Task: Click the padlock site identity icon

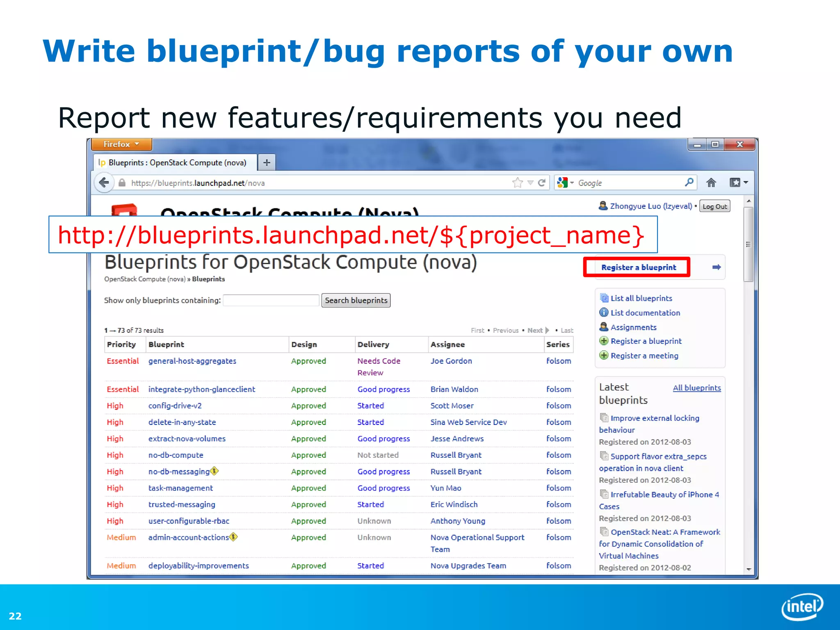Action: (122, 183)
